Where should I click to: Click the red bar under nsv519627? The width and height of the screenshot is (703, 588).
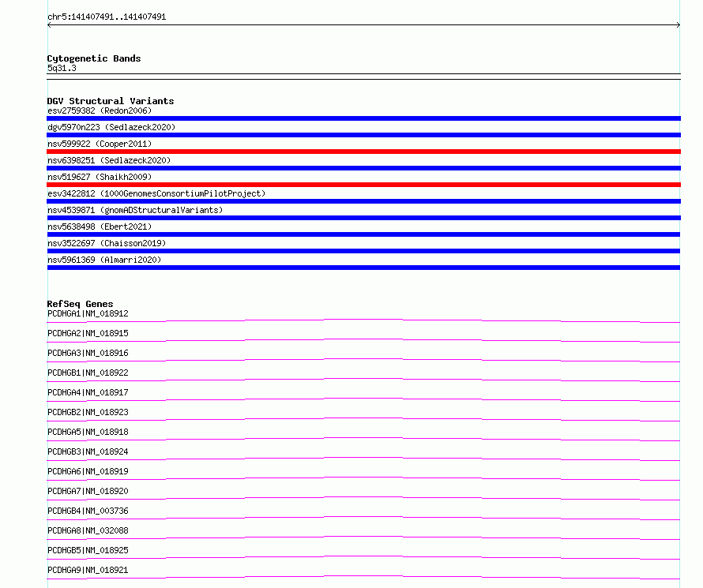(363, 185)
